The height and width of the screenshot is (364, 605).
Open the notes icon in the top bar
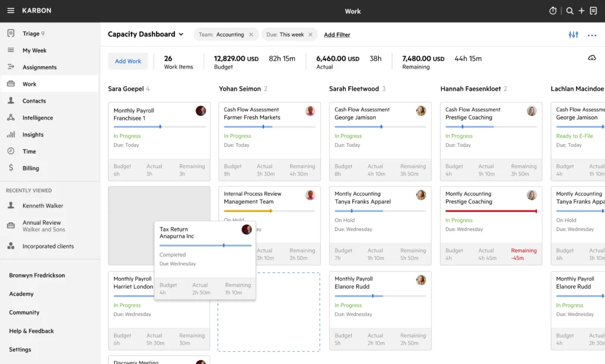tap(593, 11)
